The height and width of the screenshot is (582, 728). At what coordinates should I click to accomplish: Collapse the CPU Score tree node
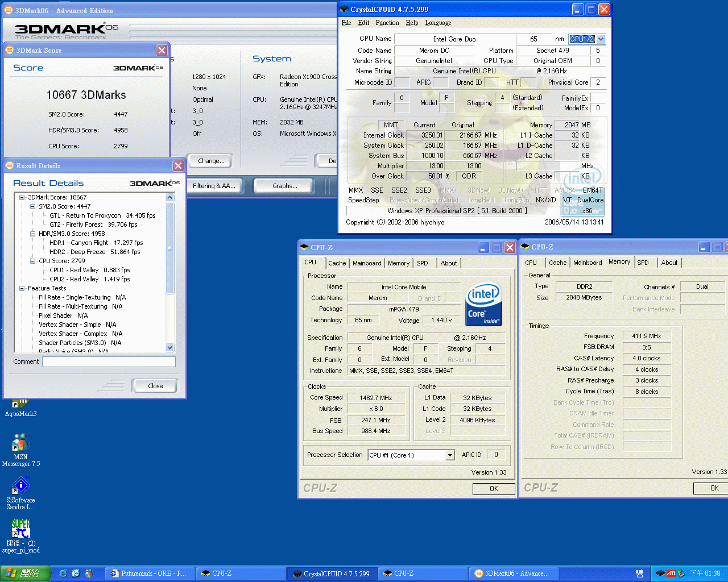coord(33,261)
